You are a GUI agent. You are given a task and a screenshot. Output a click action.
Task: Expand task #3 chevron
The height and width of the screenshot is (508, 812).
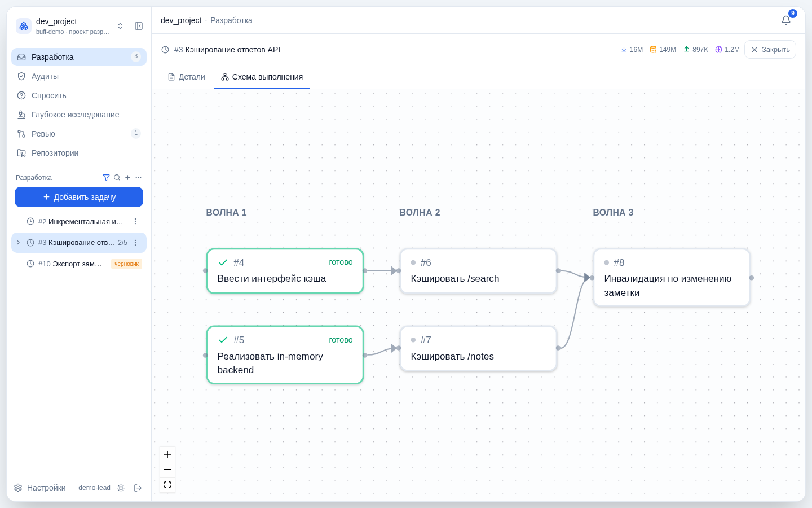[x=18, y=243]
